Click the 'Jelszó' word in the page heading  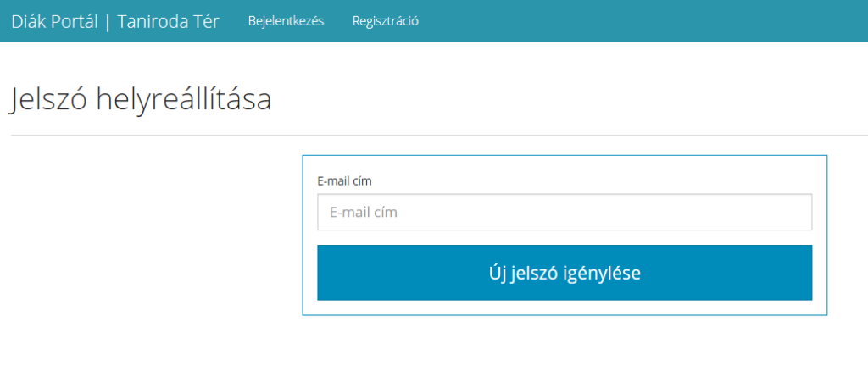pos(49,99)
